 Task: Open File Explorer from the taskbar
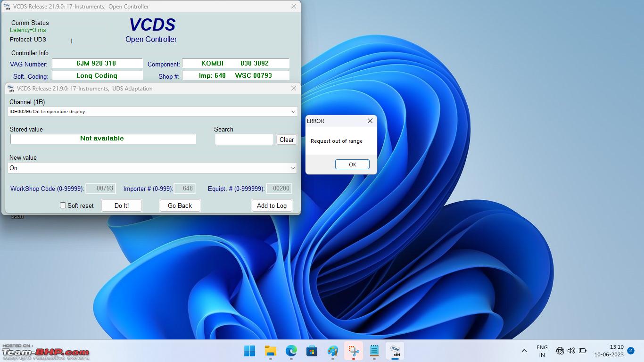point(270,351)
